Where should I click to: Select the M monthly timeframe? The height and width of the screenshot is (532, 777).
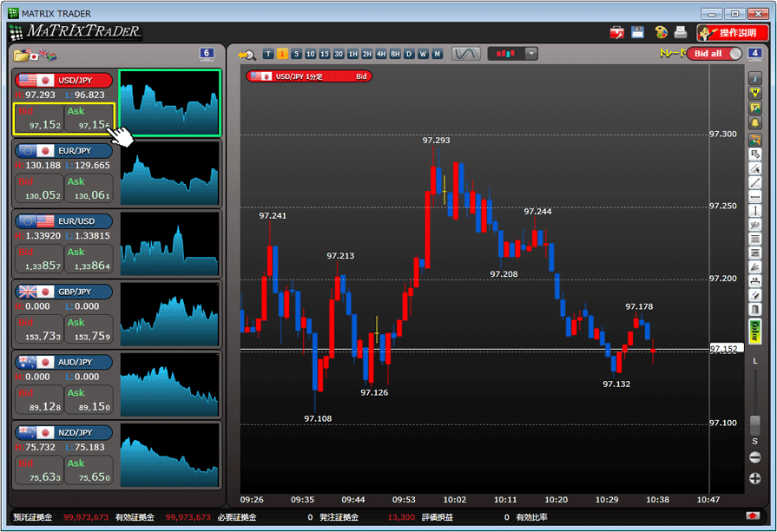[437, 54]
